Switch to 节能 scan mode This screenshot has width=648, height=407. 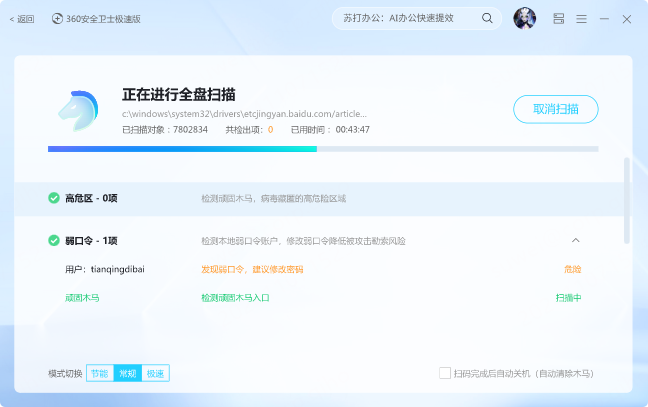[x=99, y=373]
